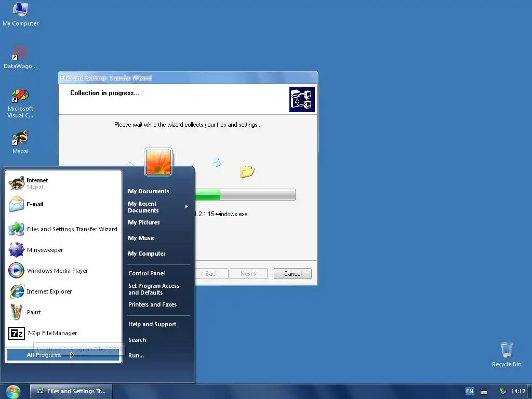Click the flying document icon in wizard

[218, 162]
